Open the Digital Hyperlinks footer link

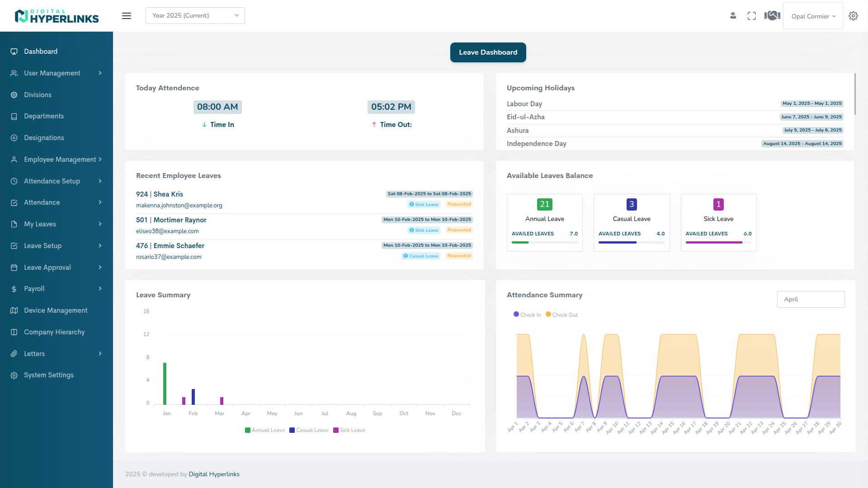[x=214, y=474]
